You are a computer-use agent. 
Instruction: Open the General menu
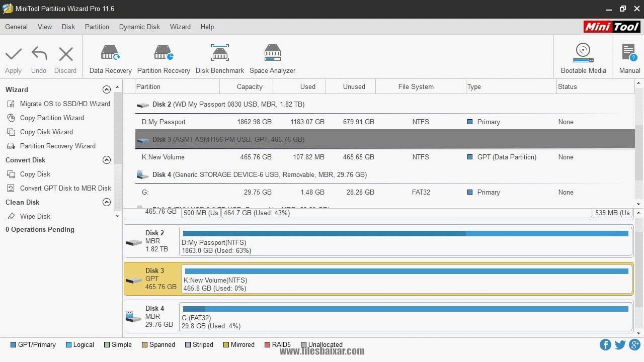coord(17,27)
